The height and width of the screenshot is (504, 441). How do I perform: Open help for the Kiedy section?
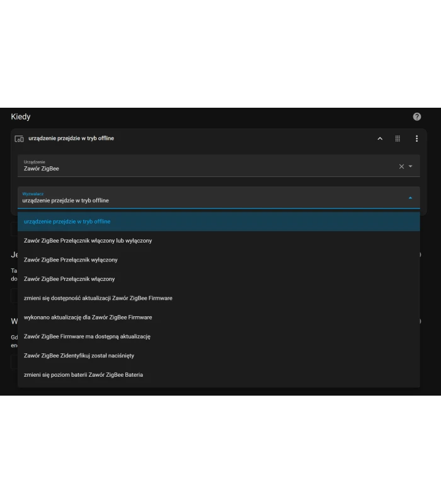(417, 117)
